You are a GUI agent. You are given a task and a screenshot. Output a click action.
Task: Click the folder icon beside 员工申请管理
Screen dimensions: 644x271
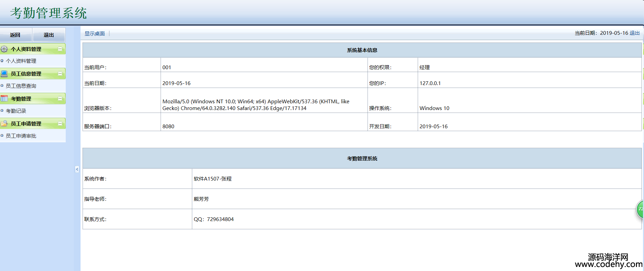pyautogui.click(x=4, y=124)
